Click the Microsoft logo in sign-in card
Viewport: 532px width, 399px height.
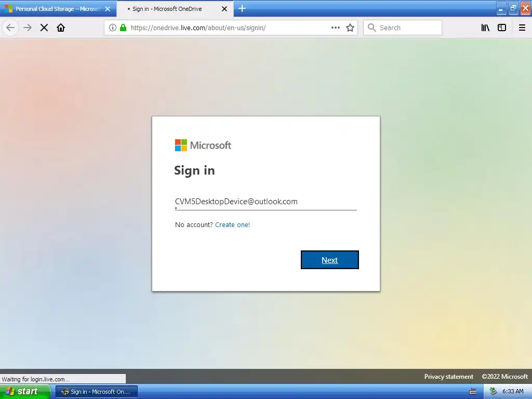[203, 145]
